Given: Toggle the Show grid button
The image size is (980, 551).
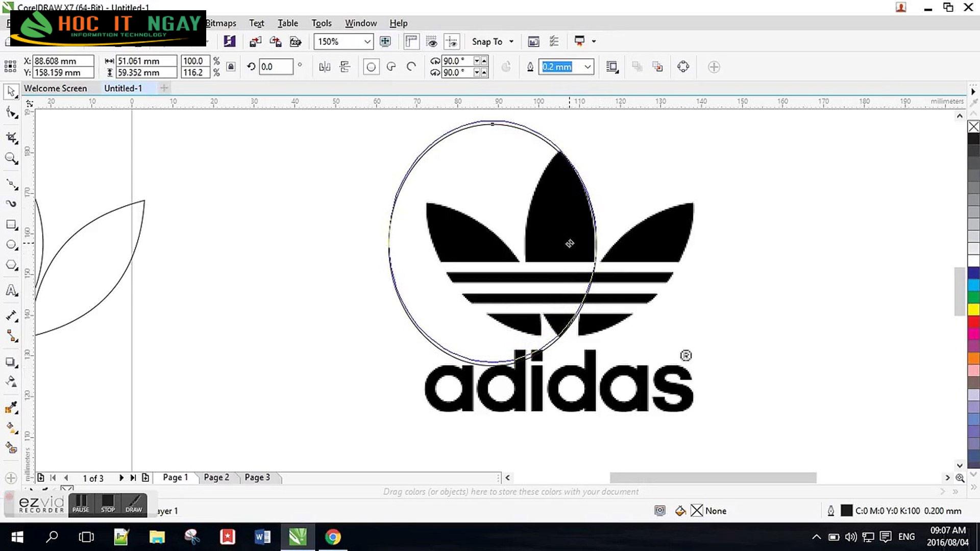Looking at the screenshot, I should click(x=432, y=41).
